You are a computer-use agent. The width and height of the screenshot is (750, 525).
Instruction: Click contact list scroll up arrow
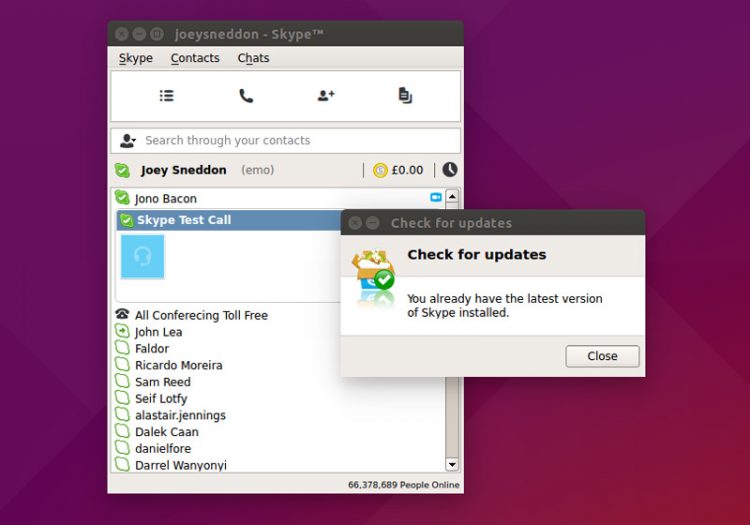coord(452,196)
